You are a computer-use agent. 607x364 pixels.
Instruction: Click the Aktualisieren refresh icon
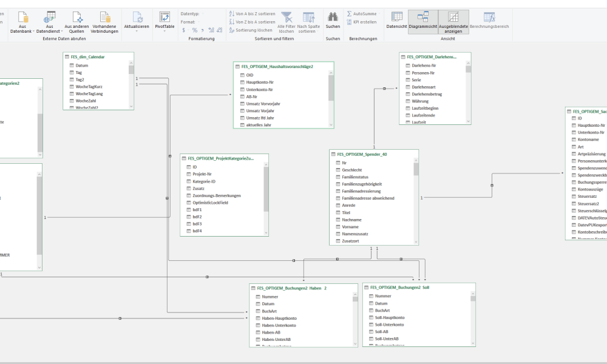137,18
